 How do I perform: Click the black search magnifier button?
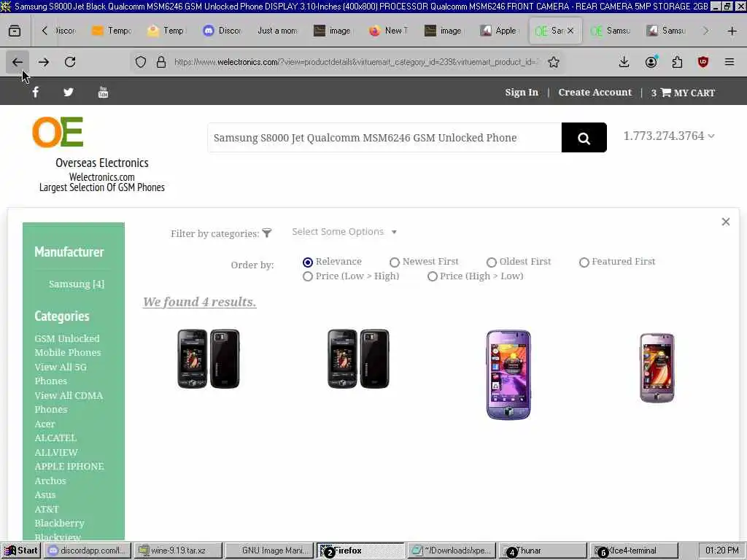[x=584, y=138]
